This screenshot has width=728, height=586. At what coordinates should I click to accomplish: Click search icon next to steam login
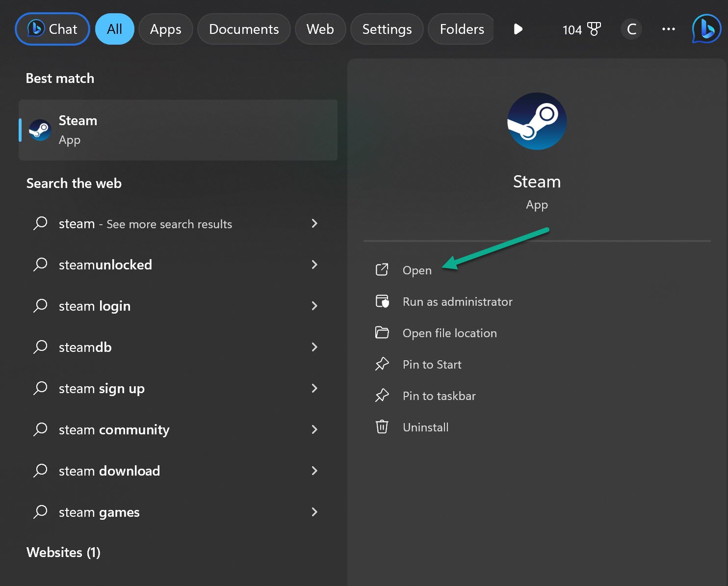click(x=40, y=306)
